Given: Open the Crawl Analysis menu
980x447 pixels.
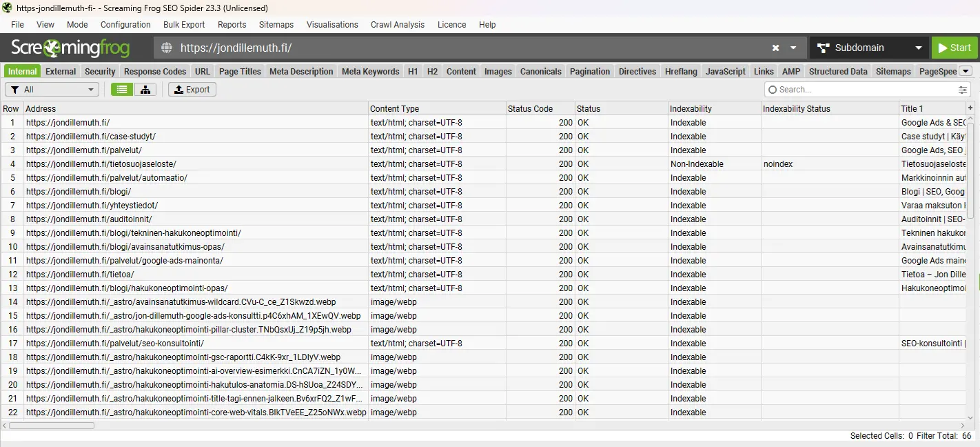Looking at the screenshot, I should click(x=398, y=24).
